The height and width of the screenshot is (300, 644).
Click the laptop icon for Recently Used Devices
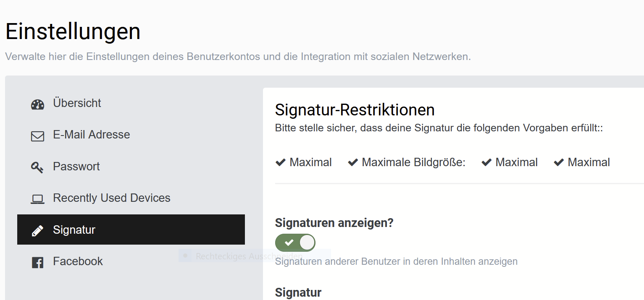(x=38, y=199)
